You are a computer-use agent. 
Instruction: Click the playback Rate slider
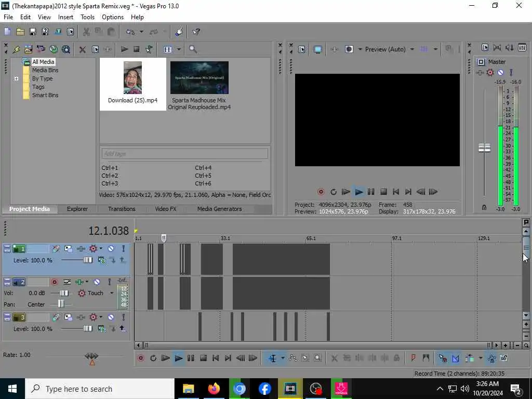coord(91,356)
